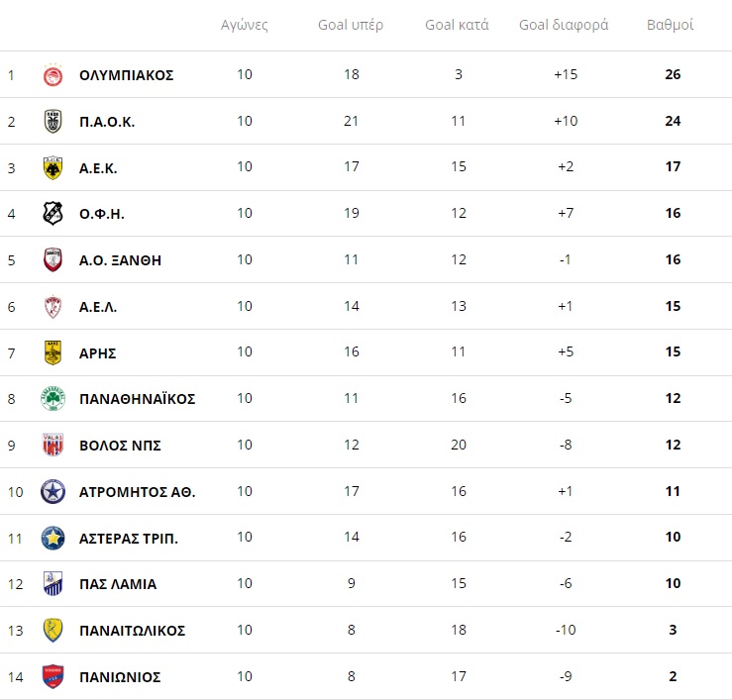Click the Atromitos blue star crest
Viewport: 732px width, 700px height.
[52, 491]
